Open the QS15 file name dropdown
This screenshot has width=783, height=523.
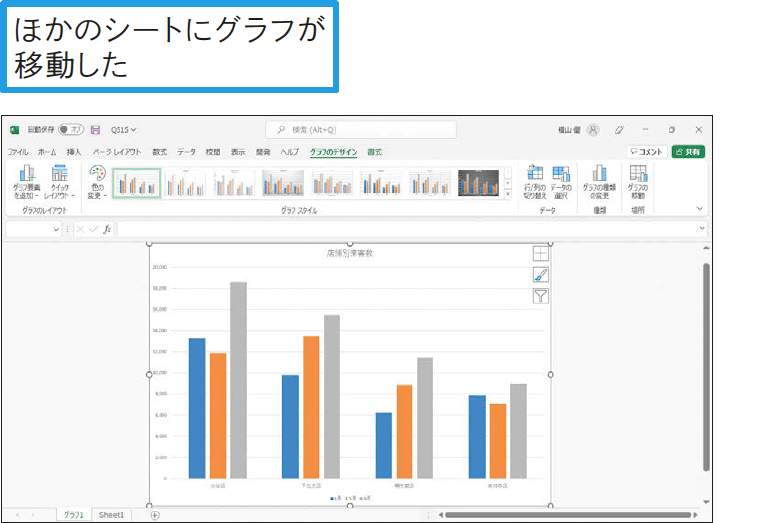click(123, 130)
